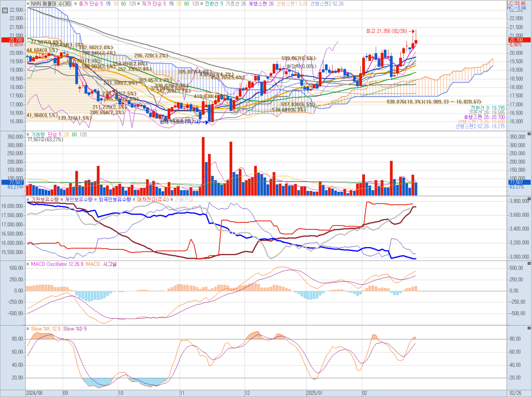Close the Slow %K stochastic panel
The image size is (532, 397).
[529, 328]
